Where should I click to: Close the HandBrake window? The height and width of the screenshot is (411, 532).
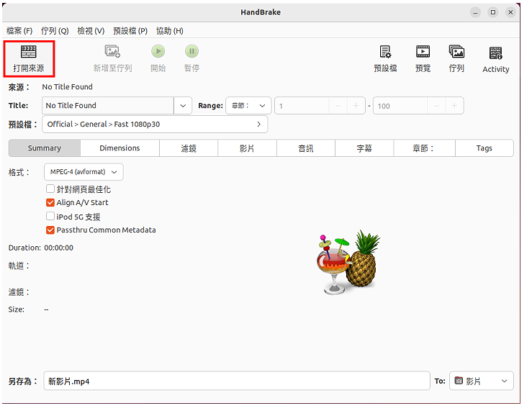pyautogui.click(x=510, y=12)
